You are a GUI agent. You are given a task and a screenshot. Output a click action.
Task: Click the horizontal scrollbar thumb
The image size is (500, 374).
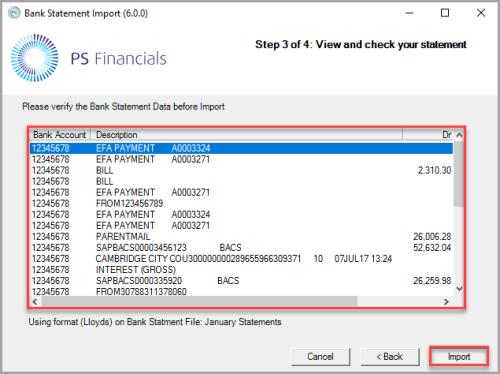(x=199, y=302)
